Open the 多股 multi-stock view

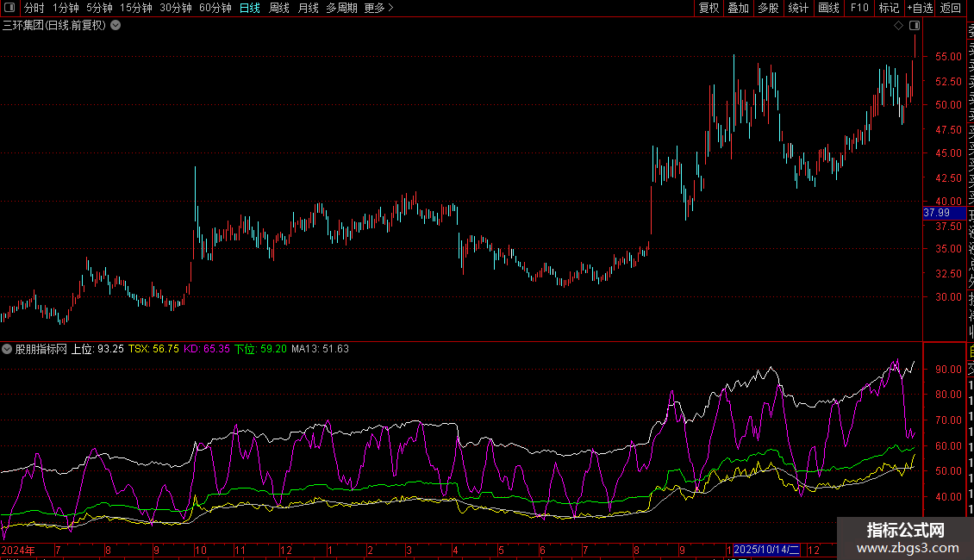(x=768, y=8)
